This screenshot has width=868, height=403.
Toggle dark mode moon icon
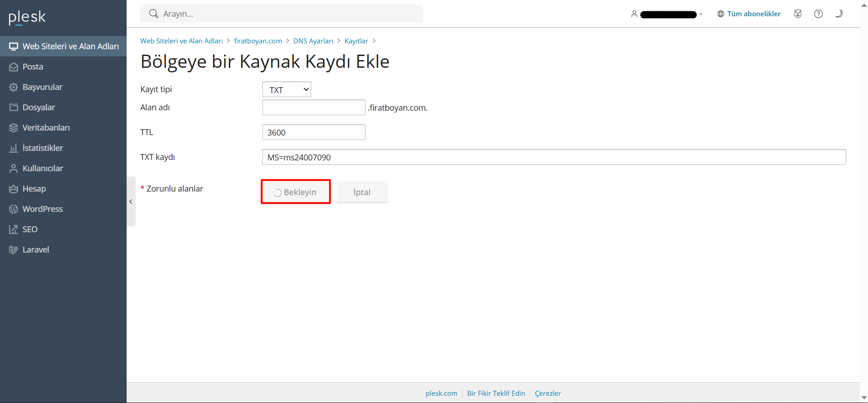click(839, 14)
